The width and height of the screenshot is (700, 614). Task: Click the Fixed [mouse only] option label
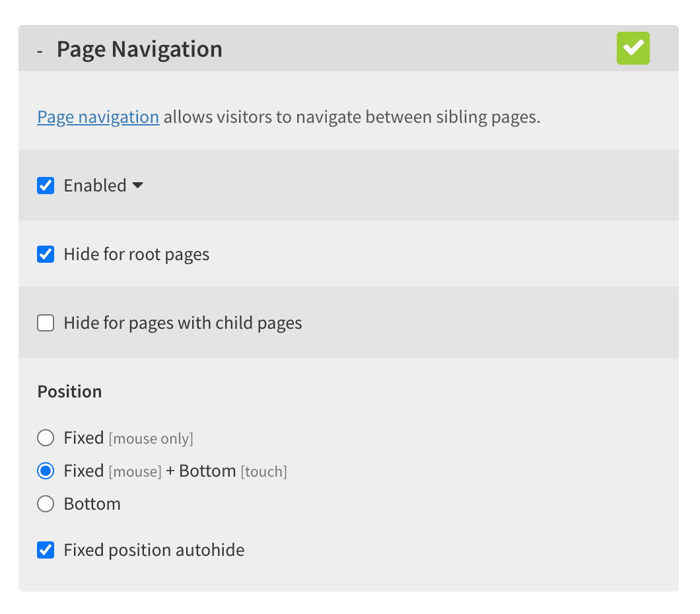click(x=129, y=438)
